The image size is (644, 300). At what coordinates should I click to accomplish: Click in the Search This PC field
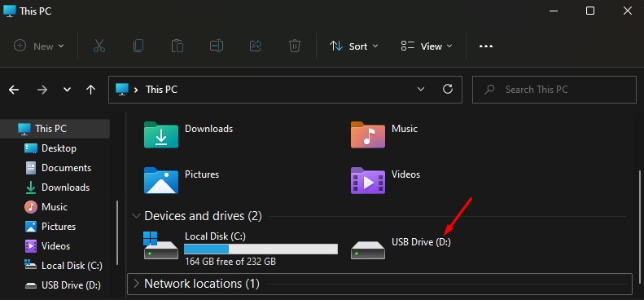click(x=554, y=90)
